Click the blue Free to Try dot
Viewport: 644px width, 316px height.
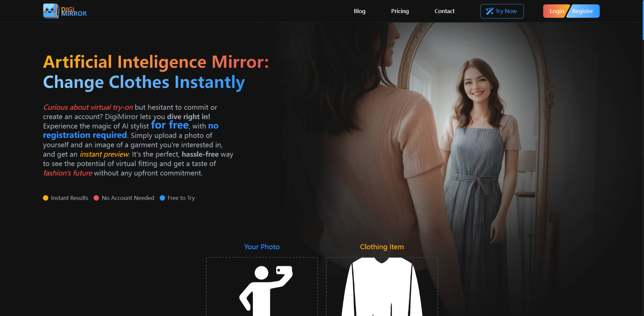[x=163, y=198]
